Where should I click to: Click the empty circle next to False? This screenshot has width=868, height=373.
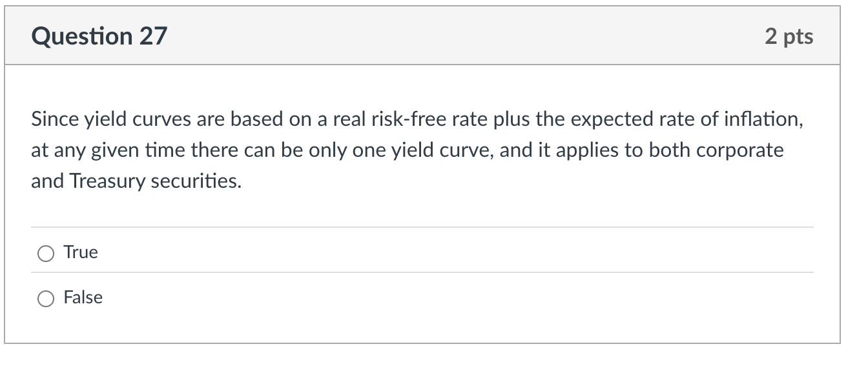[x=45, y=299]
